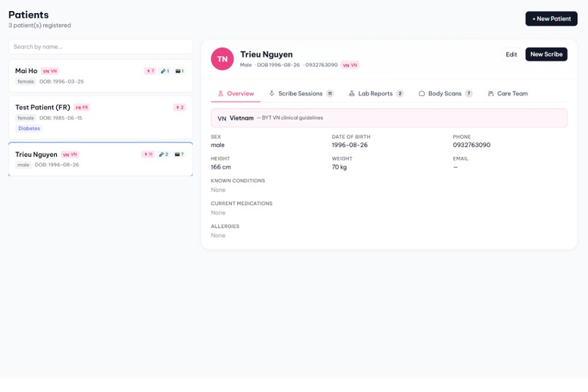The width and height of the screenshot is (588, 392).
Task: Click Scribe Sessions count badge 11
Action: coord(330,93)
